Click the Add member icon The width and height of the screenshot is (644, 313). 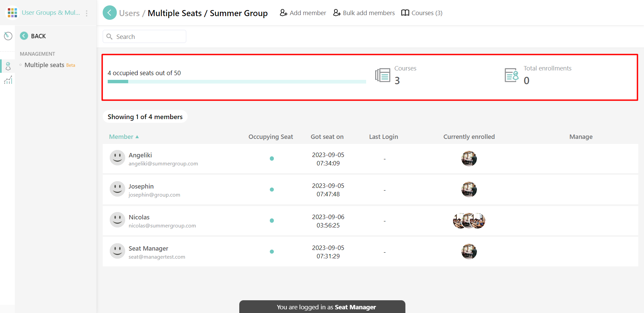pyautogui.click(x=283, y=12)
